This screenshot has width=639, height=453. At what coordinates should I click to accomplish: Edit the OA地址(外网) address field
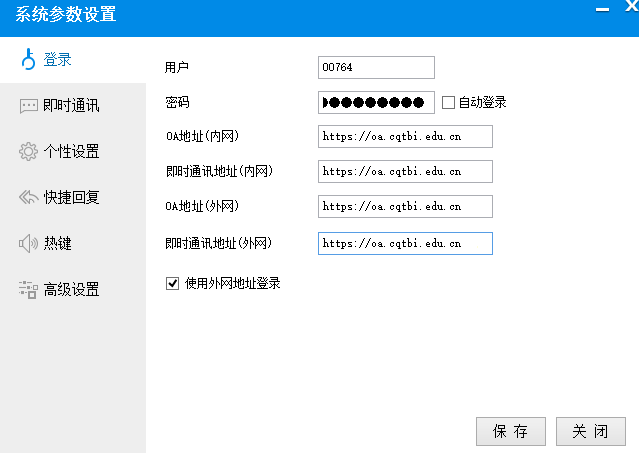click(x=405, y=206)
